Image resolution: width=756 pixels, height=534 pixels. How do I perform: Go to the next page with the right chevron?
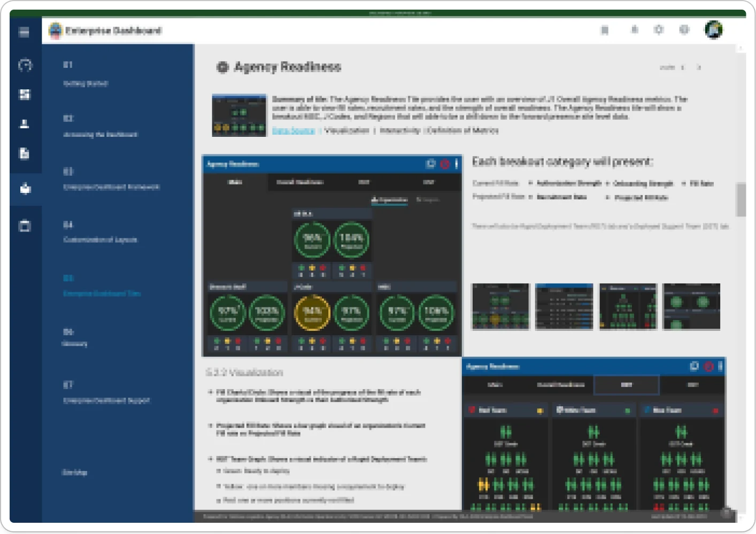699,67
